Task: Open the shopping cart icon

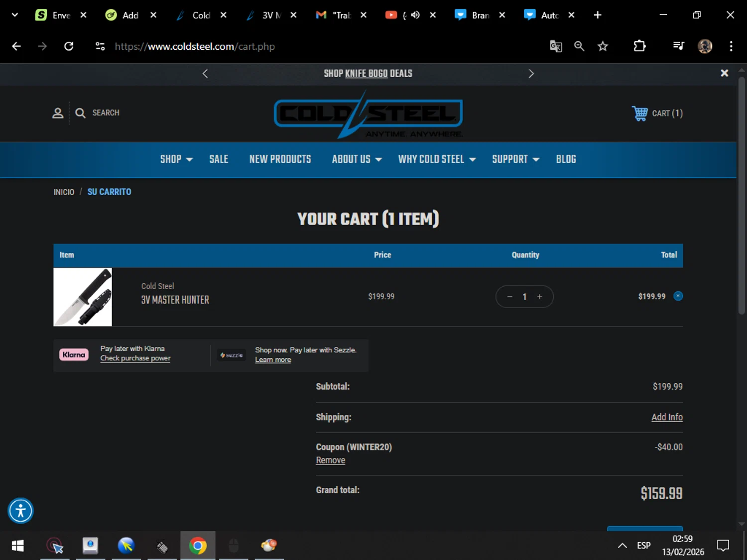Action: [x=639, y=113]
